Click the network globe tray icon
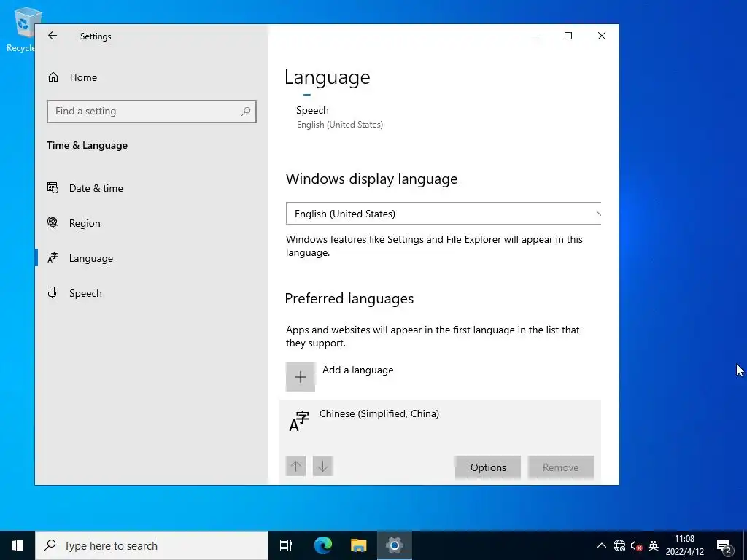 click(619, 545)
